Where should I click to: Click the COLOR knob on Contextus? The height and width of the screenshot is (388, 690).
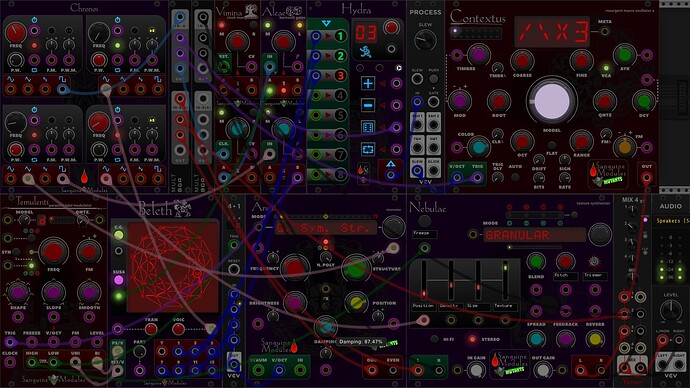478,147
